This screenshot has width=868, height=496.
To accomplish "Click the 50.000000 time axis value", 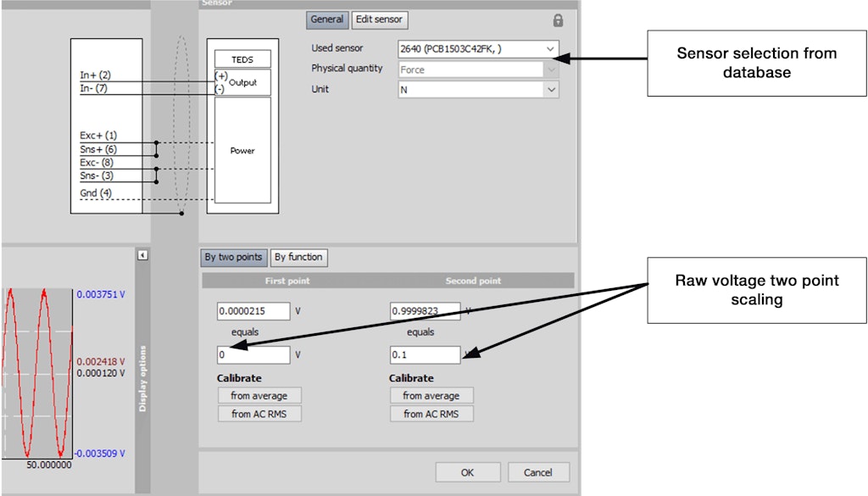I will coord(48,465).
